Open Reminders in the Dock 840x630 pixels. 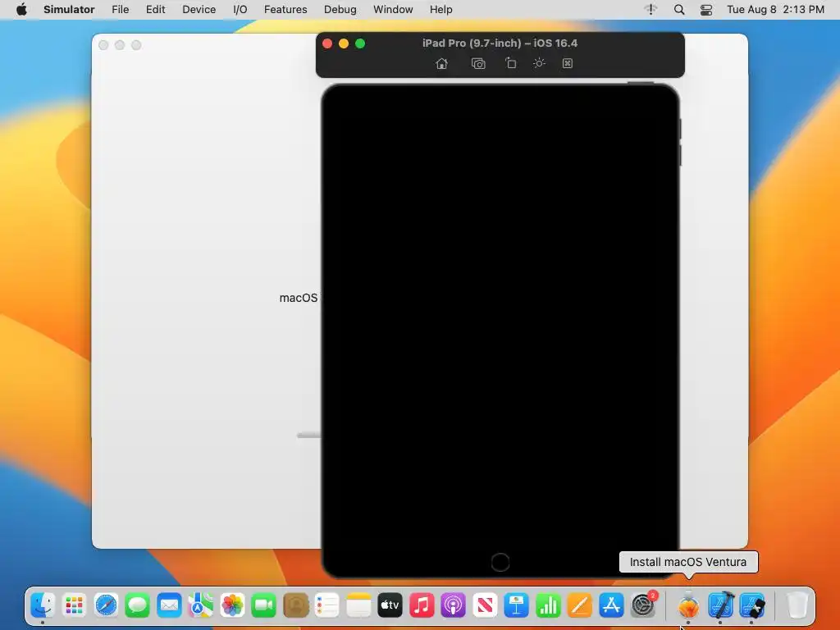click(x=326, y=605)
